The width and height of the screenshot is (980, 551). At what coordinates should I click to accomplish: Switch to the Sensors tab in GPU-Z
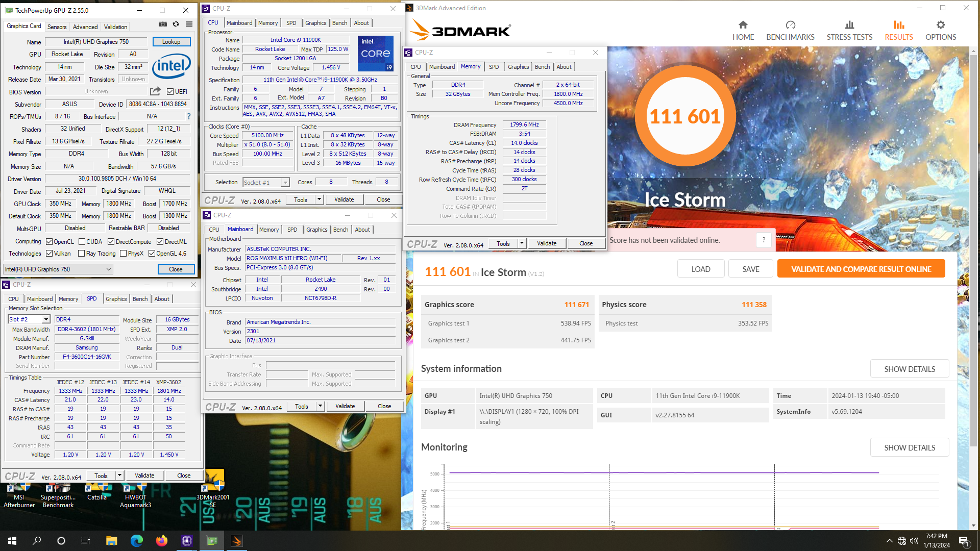[x=57, y=27]
